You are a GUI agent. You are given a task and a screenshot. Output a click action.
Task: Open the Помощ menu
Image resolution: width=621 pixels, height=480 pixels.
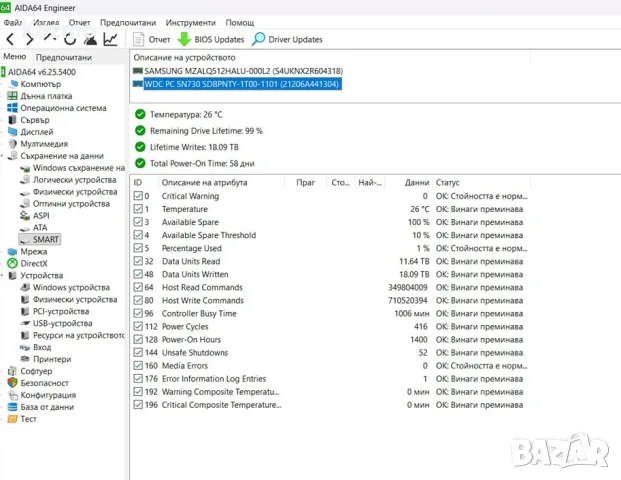click(x=240, y=23)
